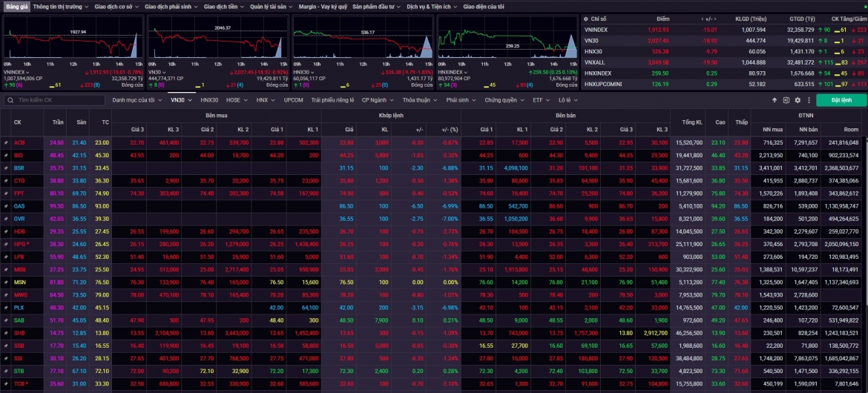The image size is (868, 393).
Task: Switch to the HNX30 tab
Action: coord(209,100)
